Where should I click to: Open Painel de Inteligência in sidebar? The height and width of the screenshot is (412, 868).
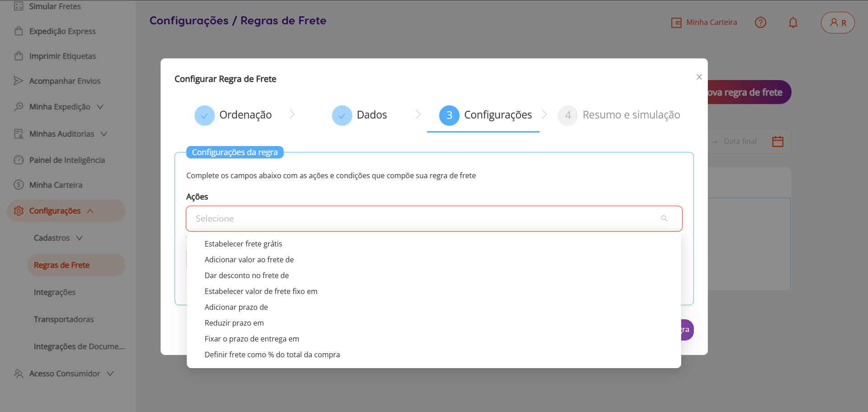67,160
